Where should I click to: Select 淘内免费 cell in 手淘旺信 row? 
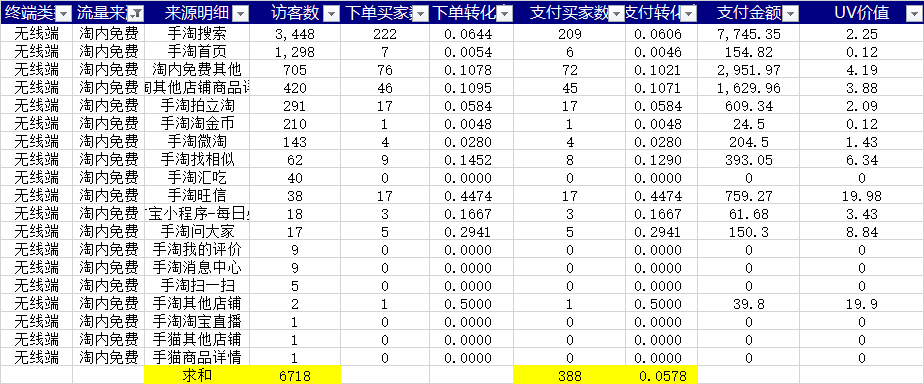108,196
